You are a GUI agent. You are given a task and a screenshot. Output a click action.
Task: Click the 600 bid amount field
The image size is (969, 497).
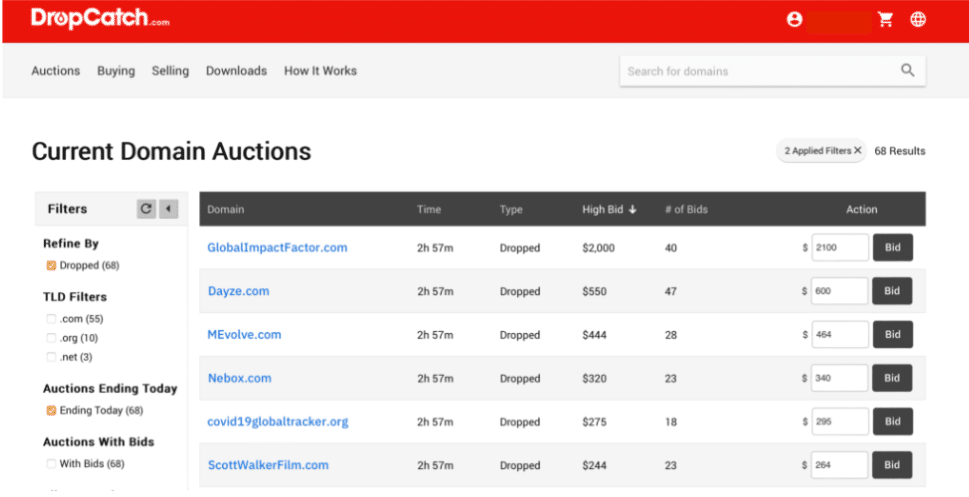(x=840, y=291)
